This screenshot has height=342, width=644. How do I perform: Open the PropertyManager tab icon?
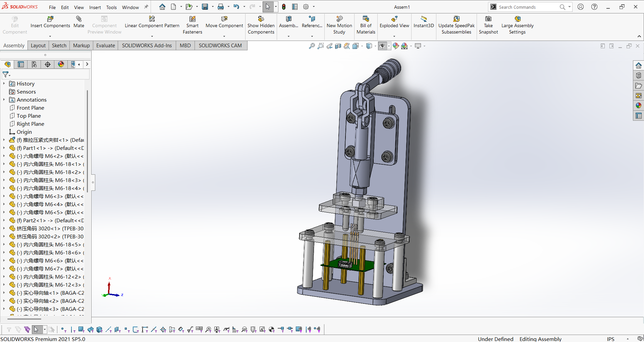click(x=21, y=64)
